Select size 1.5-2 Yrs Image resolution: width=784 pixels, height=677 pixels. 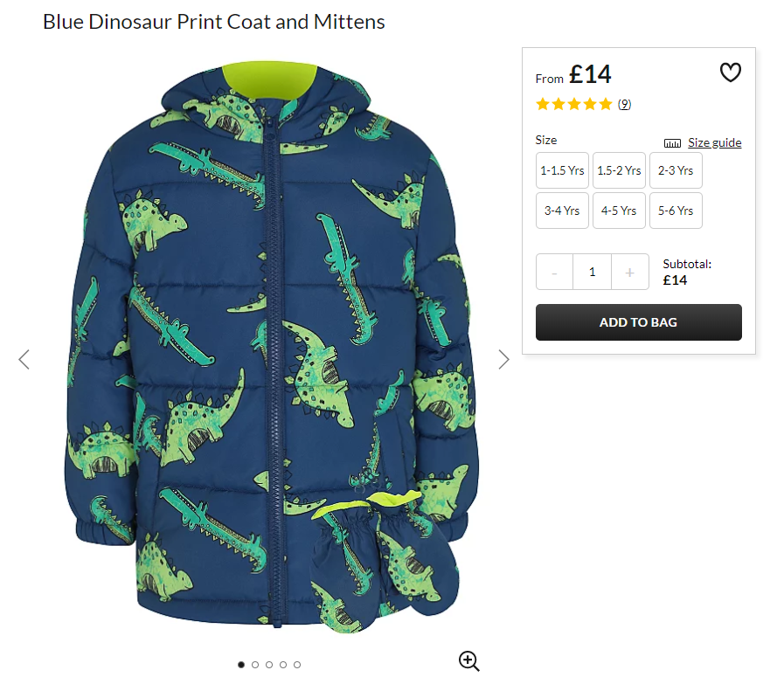619,170
